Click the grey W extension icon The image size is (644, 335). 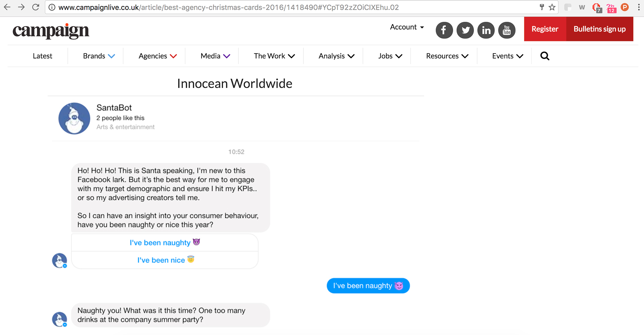[x=582, y=7]
